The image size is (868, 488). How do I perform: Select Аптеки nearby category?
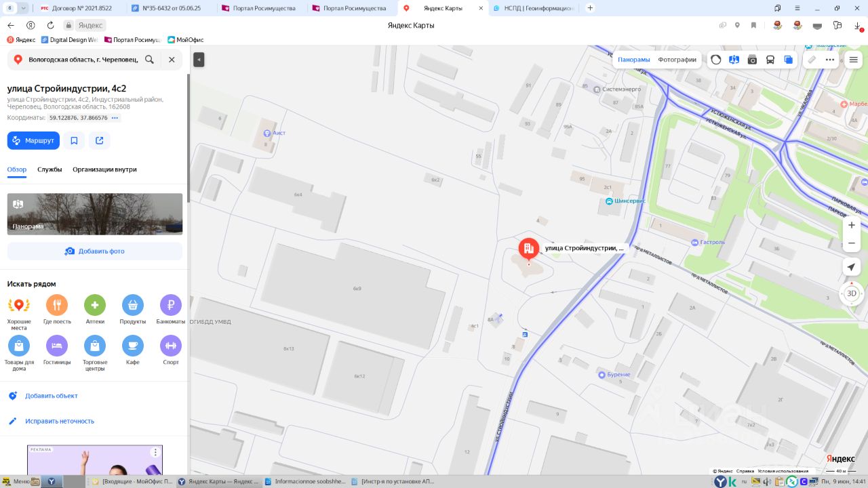[95, 310]
